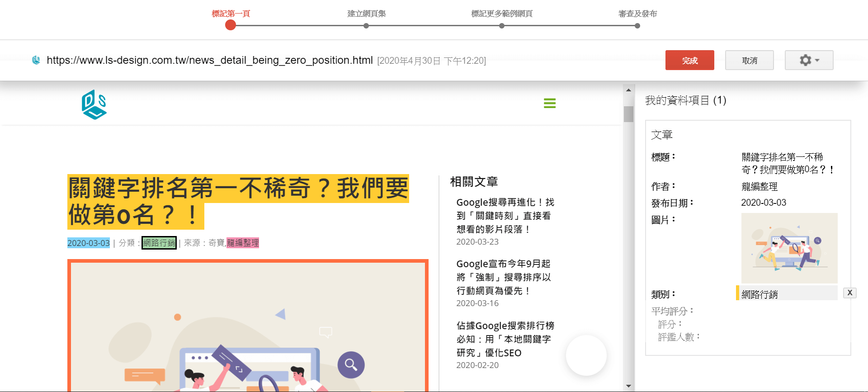Open related article about Google搜尋再進化

tap(505, 216)
